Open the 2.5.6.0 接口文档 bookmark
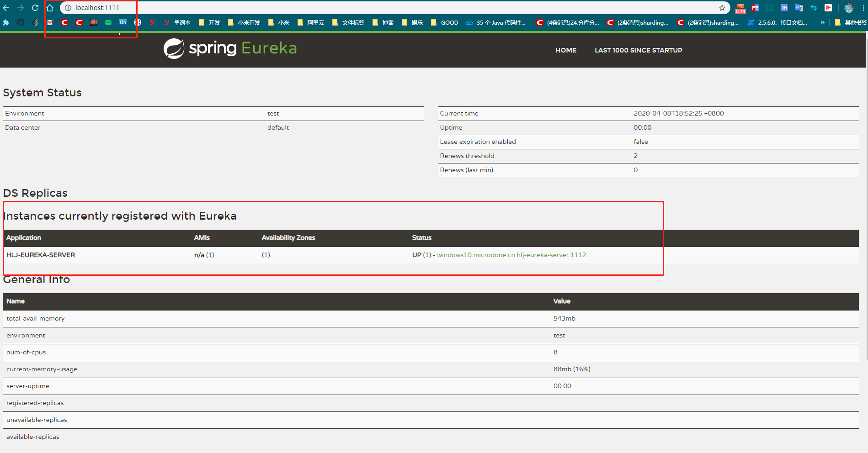Screen dimensions: 868x453 click(777, 22)
